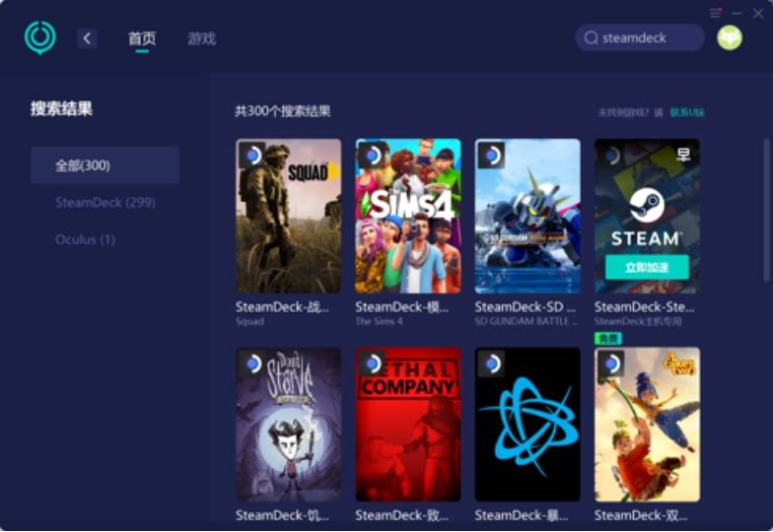The height and width of the screenshot is (532, 773).
Task: Click the magnifier icon in search box
Action: pos(591,38)
